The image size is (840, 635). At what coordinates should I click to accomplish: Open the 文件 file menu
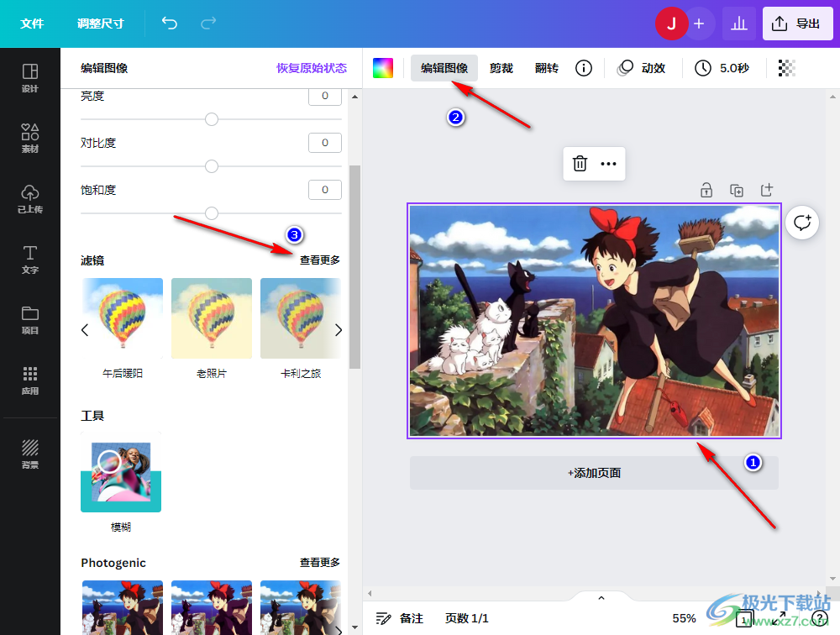coord(32,24)
